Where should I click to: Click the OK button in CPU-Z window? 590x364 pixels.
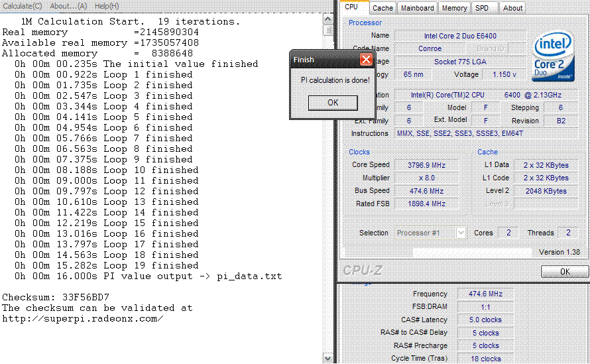(x=564, y=271)
